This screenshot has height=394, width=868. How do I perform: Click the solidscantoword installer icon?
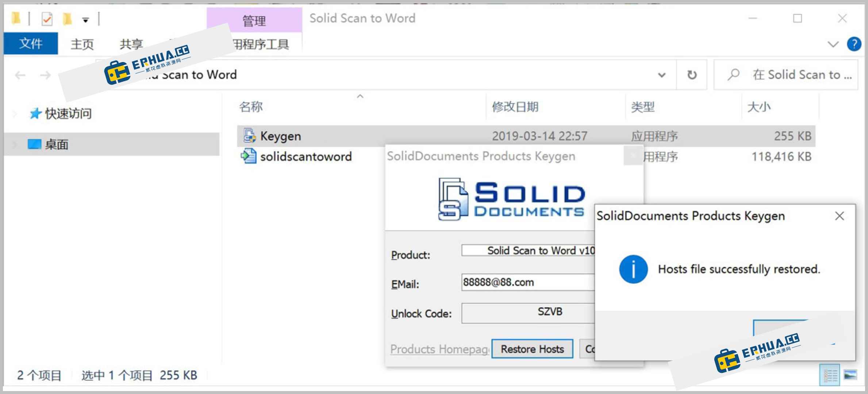249,156
